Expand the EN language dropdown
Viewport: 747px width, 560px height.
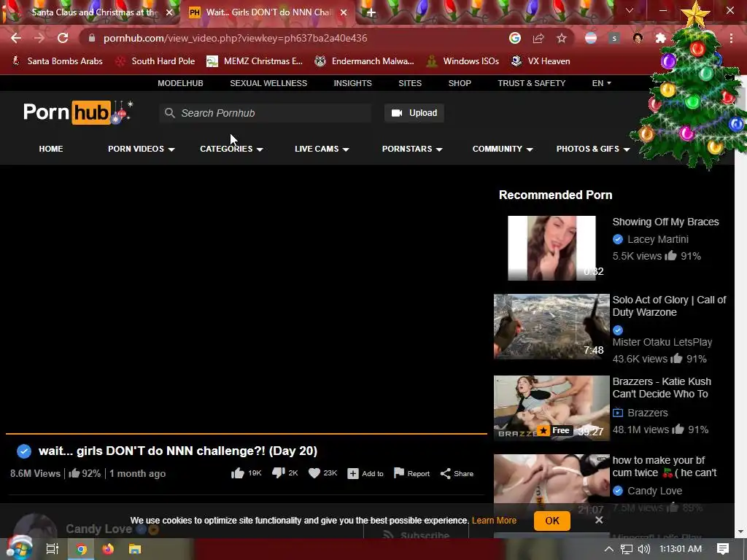point(601,83)
